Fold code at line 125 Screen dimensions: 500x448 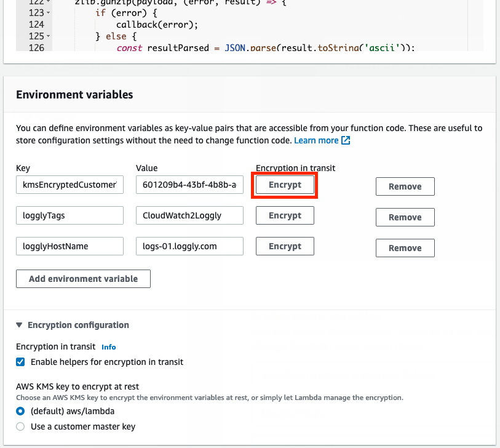pos(49,36)
